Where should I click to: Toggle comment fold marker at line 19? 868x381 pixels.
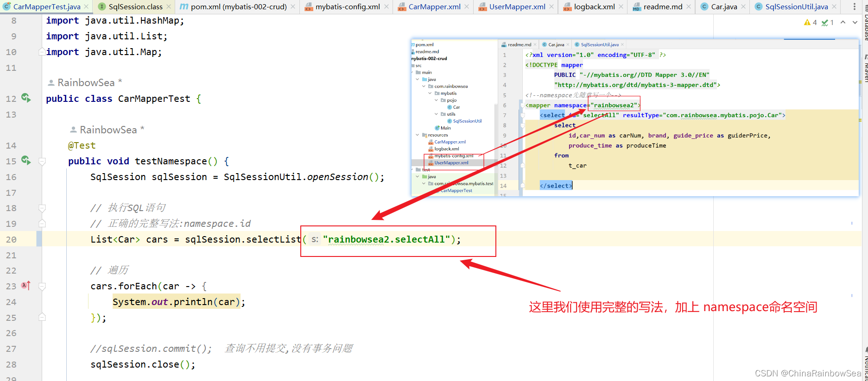point(42,224)
